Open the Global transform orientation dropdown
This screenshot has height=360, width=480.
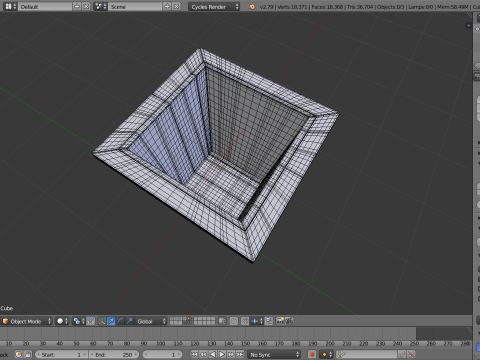click(x=150, y=321)
